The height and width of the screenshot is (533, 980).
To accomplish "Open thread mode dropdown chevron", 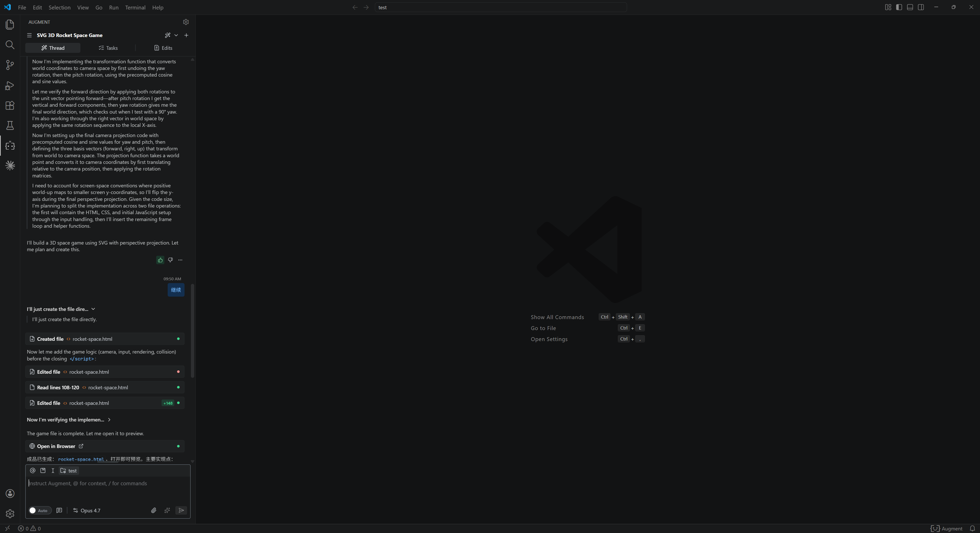I will (x=176, y=35).
